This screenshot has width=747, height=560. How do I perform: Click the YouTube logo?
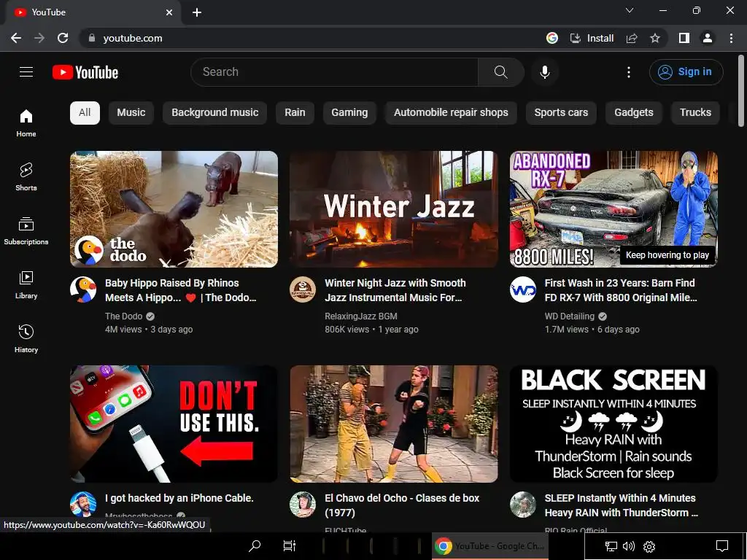tap(85, 72)
